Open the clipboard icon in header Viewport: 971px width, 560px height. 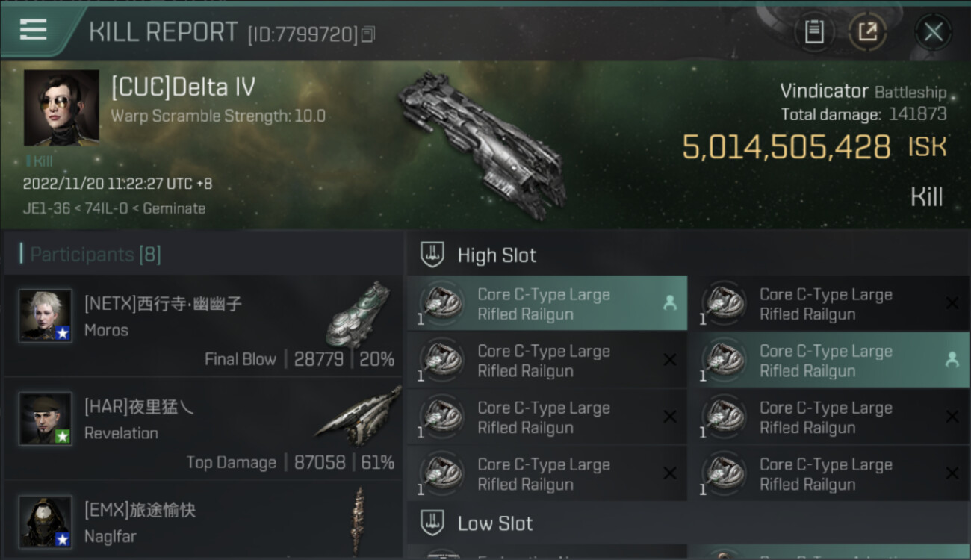pyautogui.click(x=814, y=32)
